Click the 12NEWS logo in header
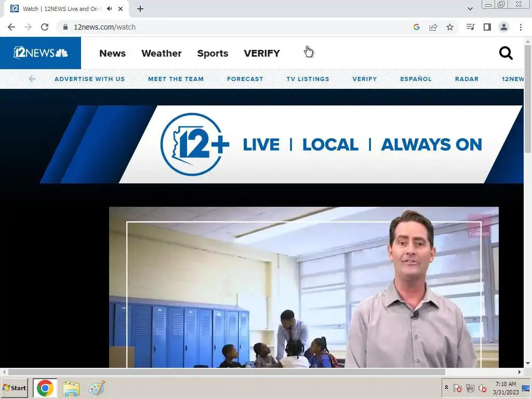 [x=41, y=53]
